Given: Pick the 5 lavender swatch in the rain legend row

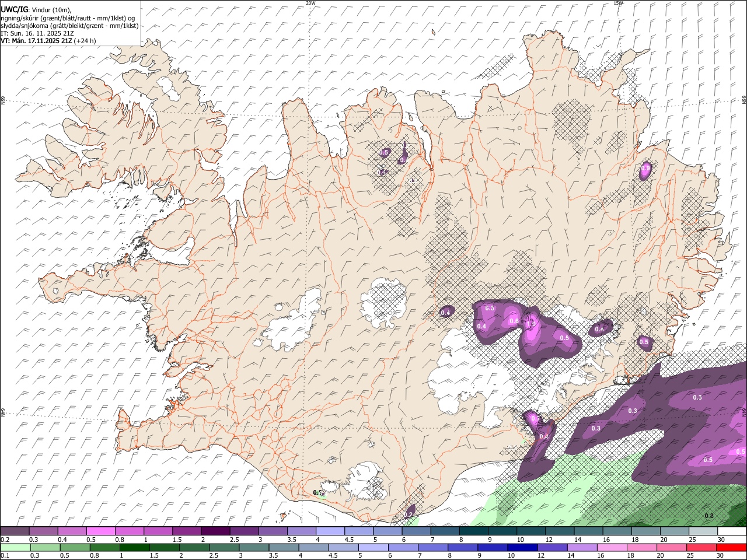Looking at the screenshot, I should point(373,547).
